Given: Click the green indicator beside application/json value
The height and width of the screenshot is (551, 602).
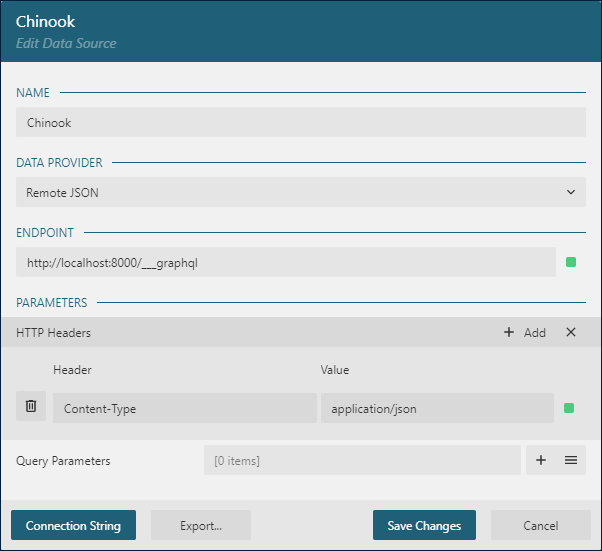Looking at the screenshot, I should pyautogui.click(x=569, y=408).
